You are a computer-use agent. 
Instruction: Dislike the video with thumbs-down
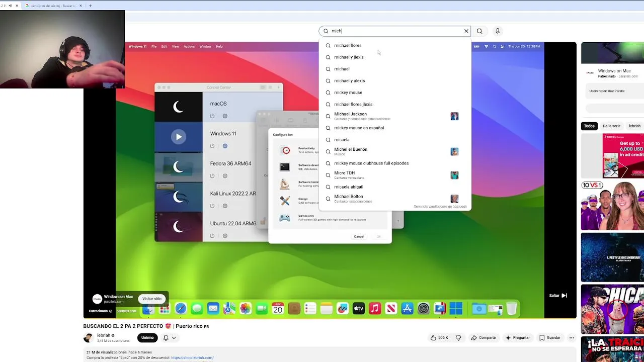click(x=458, y=338)
